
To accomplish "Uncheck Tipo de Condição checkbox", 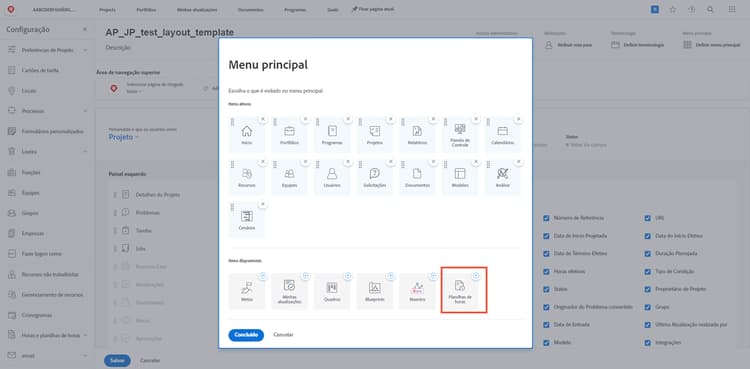I will point(648,271).
